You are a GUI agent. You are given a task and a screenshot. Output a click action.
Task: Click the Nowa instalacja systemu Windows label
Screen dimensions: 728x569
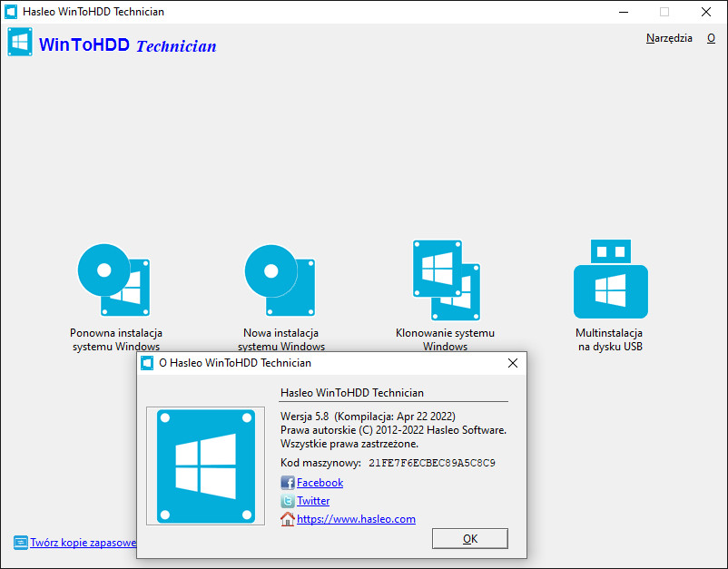click(x=280, y=339)
